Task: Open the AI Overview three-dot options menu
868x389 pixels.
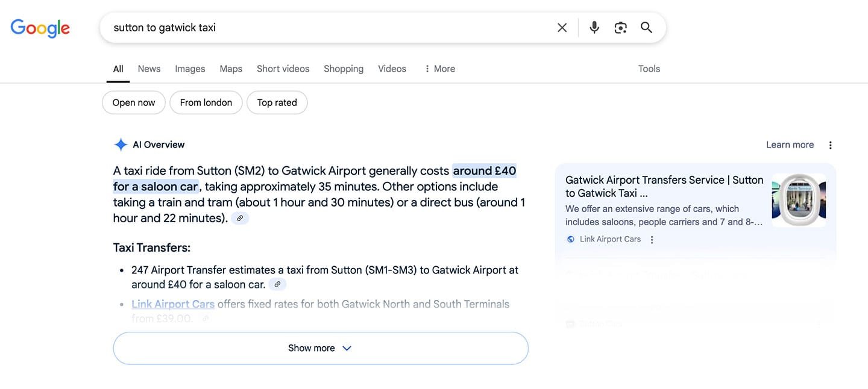Action: coord(830,145)
